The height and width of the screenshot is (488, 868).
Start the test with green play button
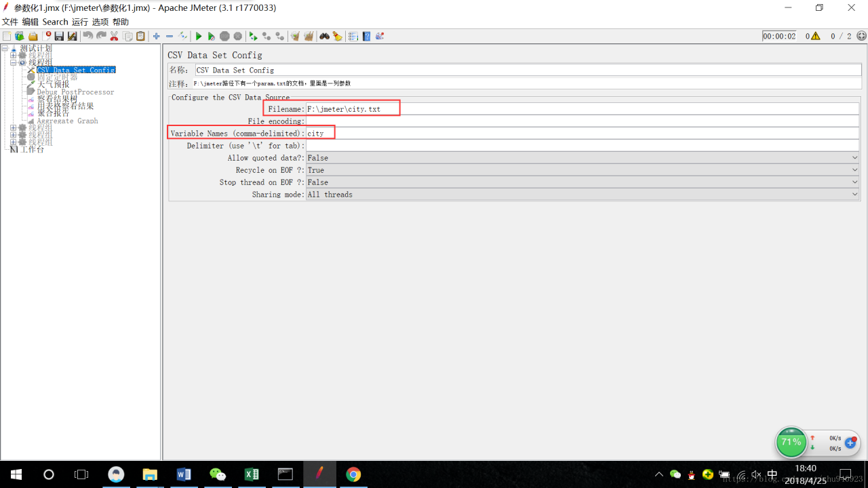pyautogui.click(x=199, y=37)
